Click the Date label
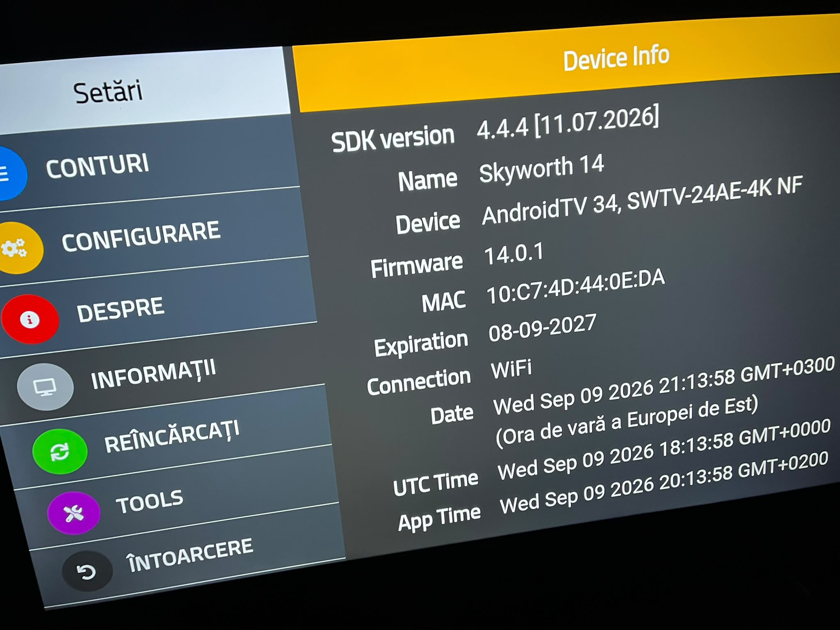The width and height of the screenshot is (840, 630). (x=452, y=415)
